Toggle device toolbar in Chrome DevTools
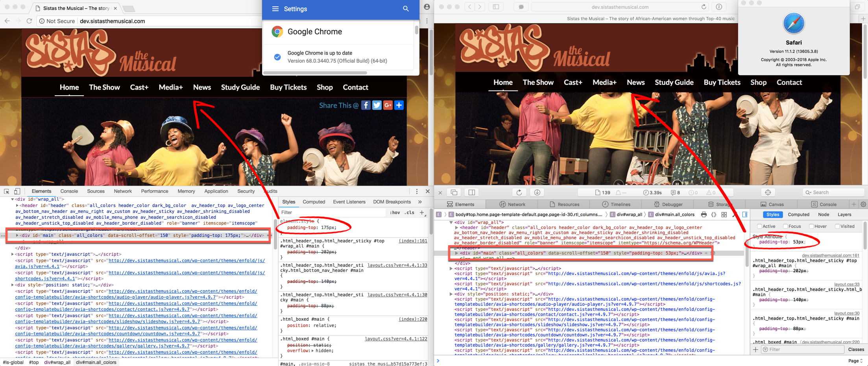 click(17, 191)
